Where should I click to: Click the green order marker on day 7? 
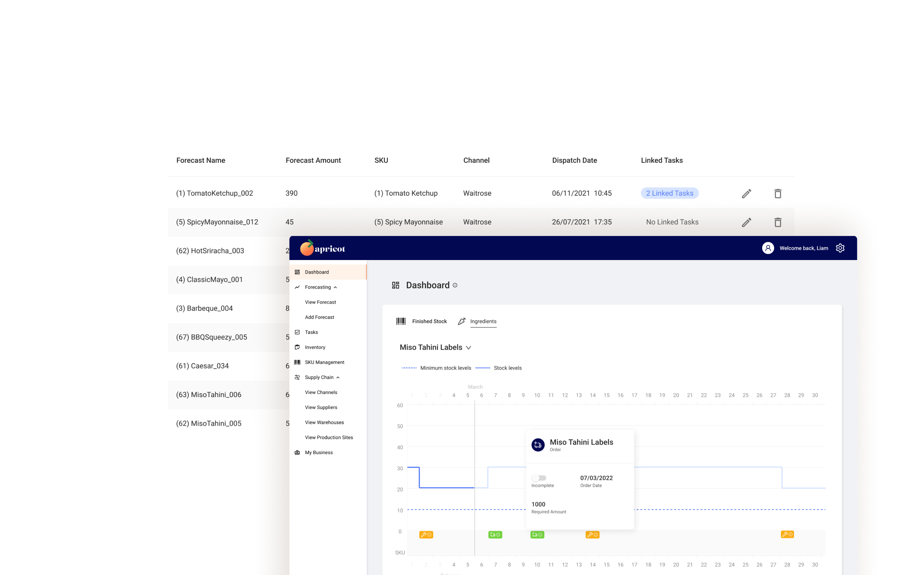click(x=495, y=535)
